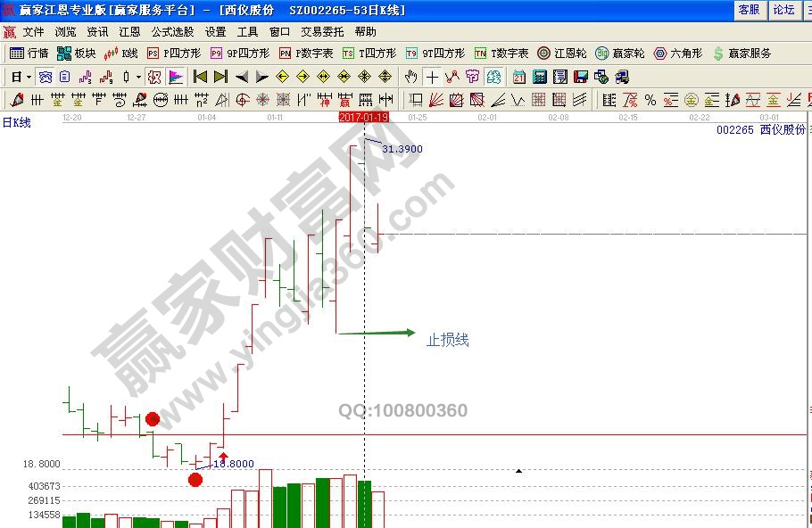Open the 板块 sector monitor
Image resolution: width=812 pixels, height=528 pixels.
click(75, 52)
